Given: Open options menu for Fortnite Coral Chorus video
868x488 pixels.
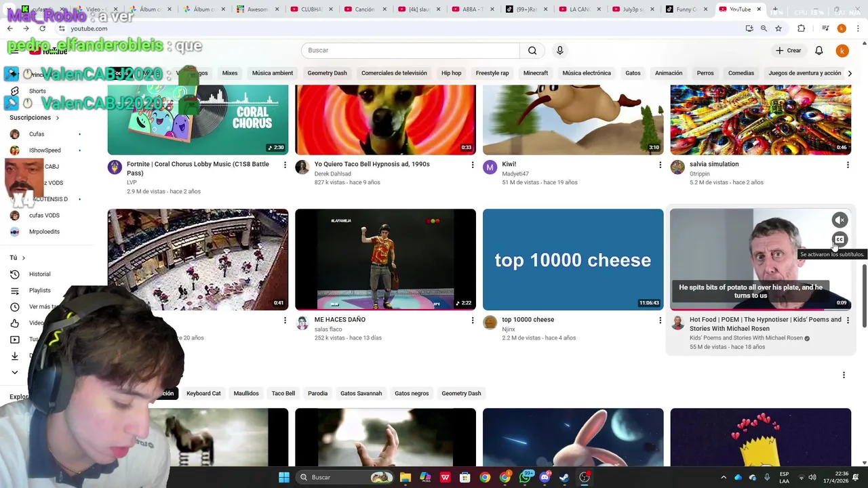Looking at the screenshot, I should pyautogui.click(x=285, y=165).
